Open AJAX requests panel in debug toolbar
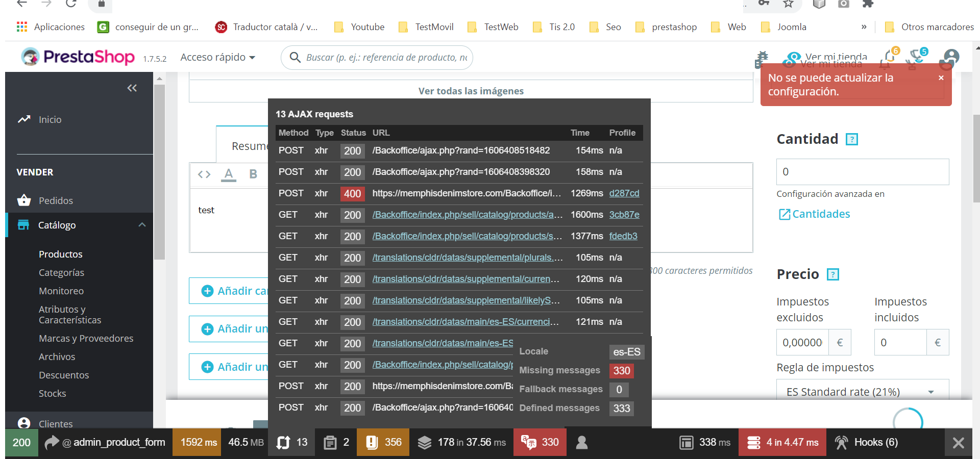Viewport: 980px width, 459px height. click(x=292, y=443)
